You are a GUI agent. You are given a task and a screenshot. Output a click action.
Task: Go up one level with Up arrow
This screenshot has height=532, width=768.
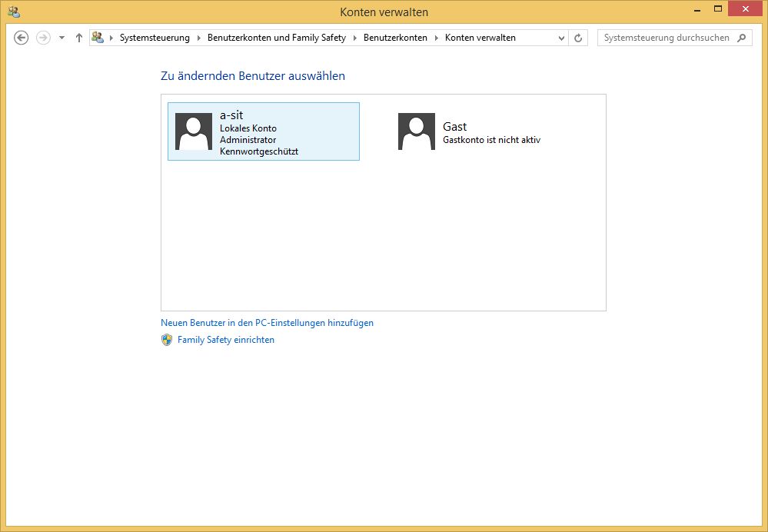pyautogui.click(x=79, y=38)
